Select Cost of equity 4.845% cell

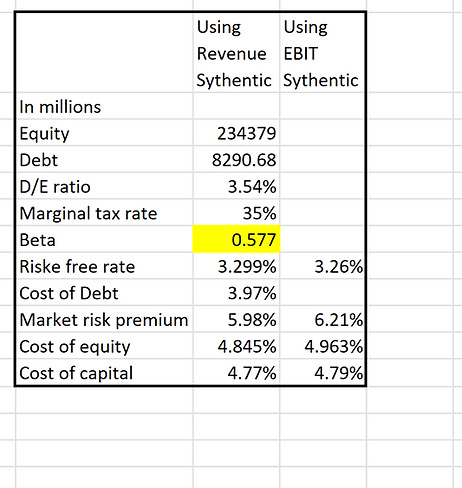pyautogui.click(x=236, y=346)
